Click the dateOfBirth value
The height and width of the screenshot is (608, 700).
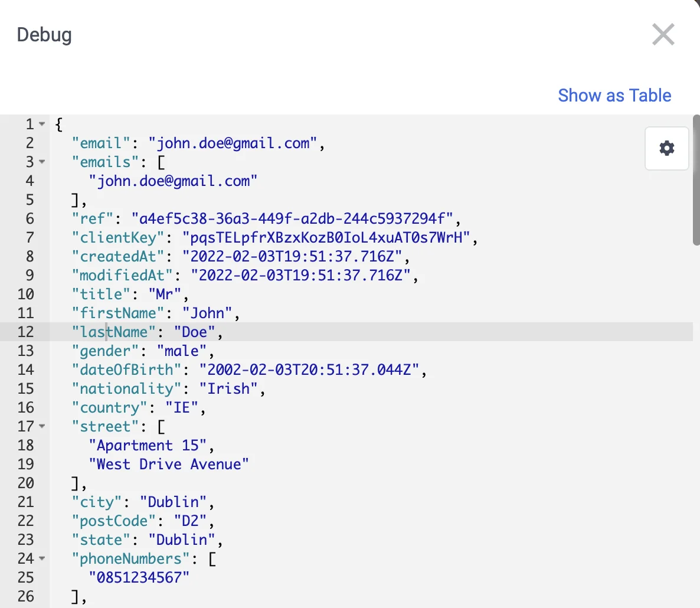(x=309, y=370)
